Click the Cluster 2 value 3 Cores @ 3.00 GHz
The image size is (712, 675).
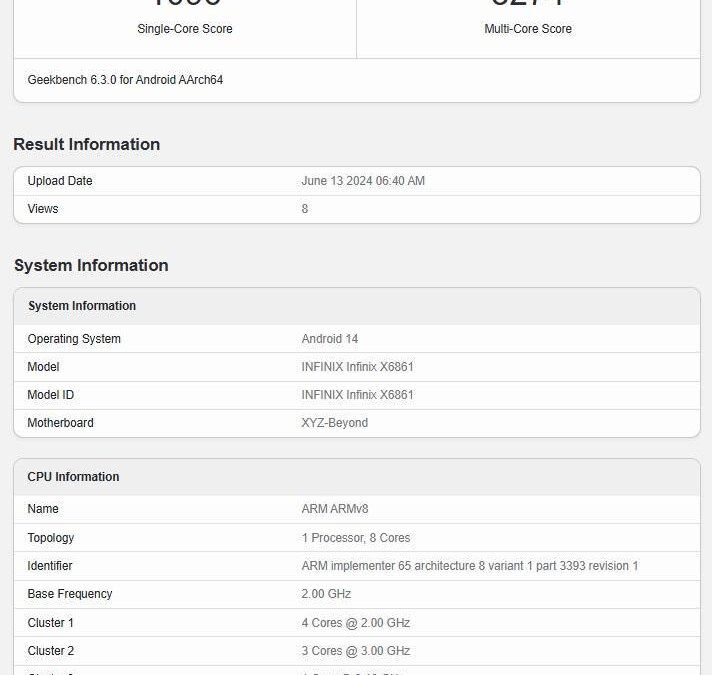click(355, 651)
